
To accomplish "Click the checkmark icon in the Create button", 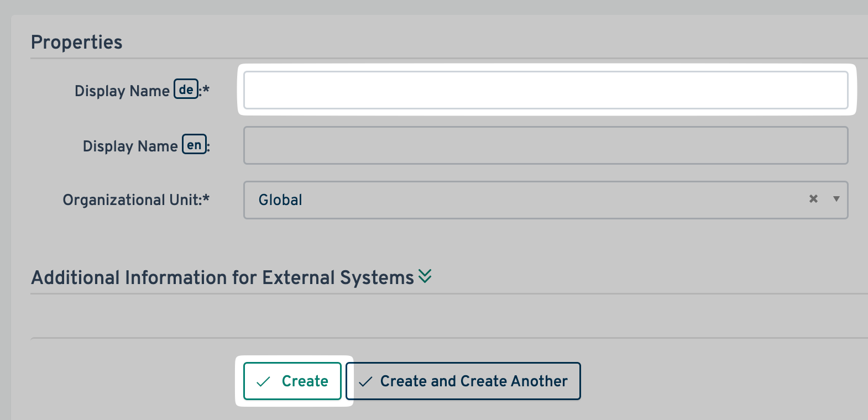I will (x=264, y=381).
